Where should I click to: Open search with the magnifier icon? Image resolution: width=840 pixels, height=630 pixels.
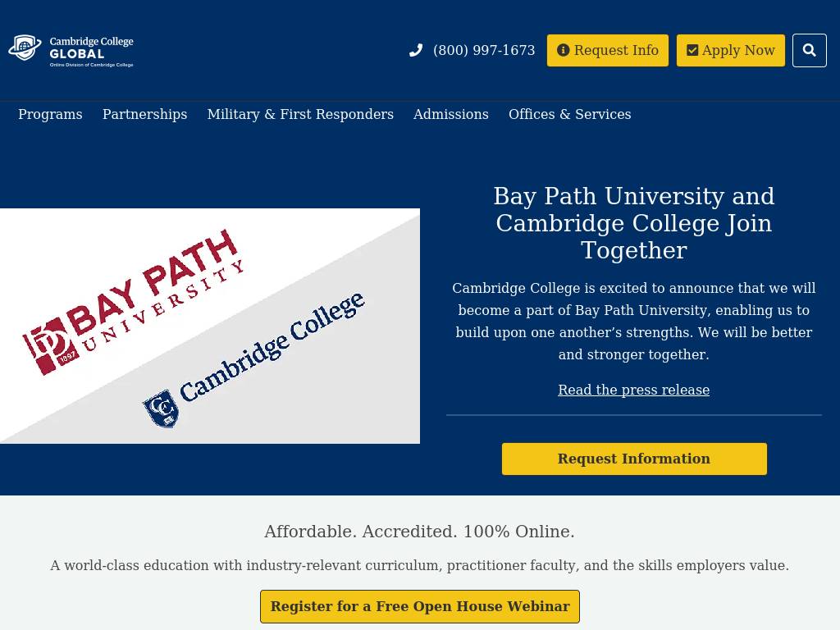(x=809, y=50)
